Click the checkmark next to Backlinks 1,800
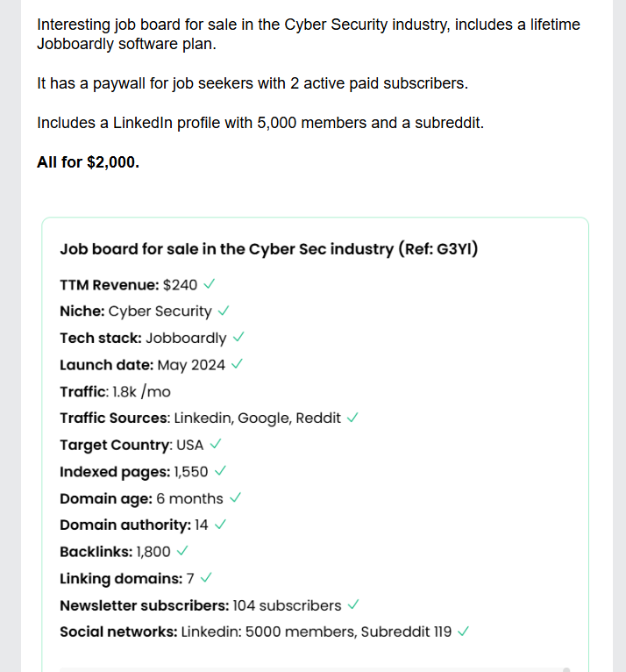Image resolution: width=626 pixels, height=672 pixels. click(182, 552)
